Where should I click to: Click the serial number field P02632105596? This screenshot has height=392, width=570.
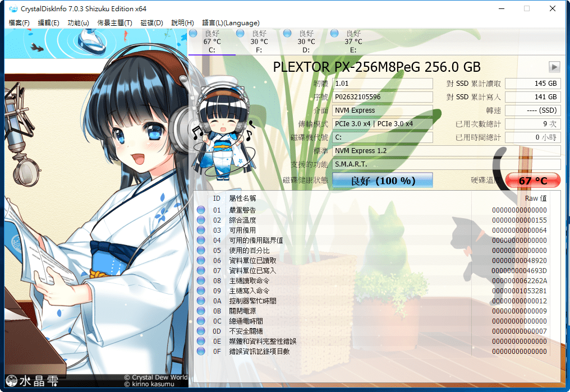pyautogui.click(x=383, y=97)
